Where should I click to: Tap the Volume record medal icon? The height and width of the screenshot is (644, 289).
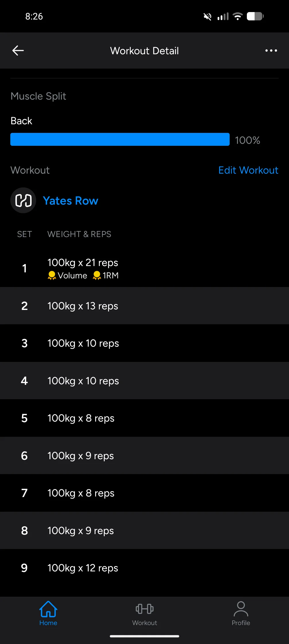coord(52,276)
